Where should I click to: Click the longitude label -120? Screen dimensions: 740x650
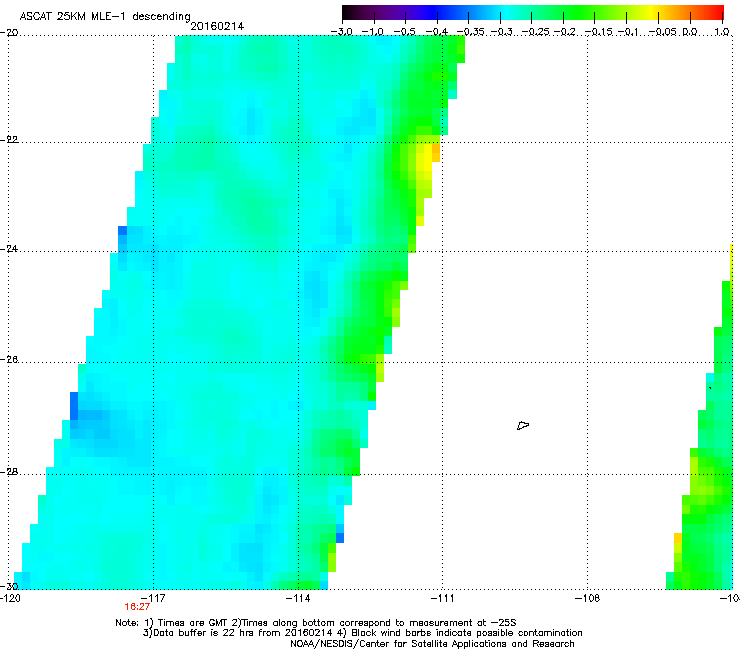click(10, 598)
